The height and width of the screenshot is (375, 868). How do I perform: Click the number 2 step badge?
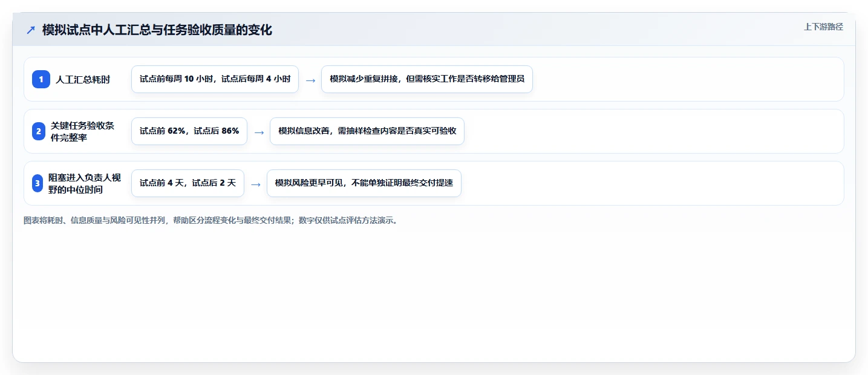39,131
